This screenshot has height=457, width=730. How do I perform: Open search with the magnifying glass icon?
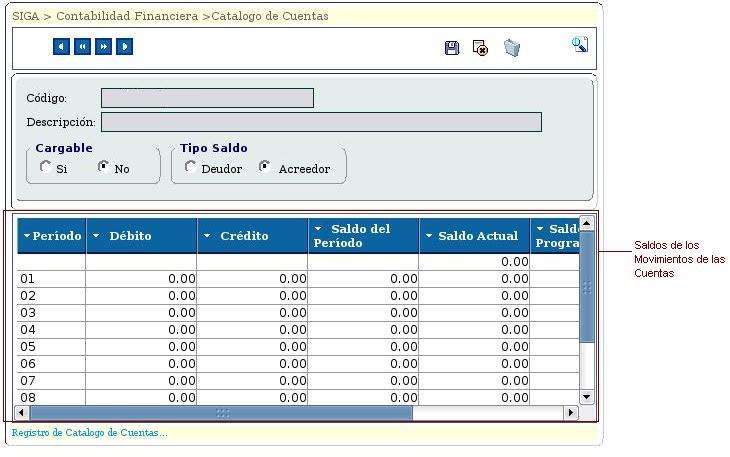579,45
